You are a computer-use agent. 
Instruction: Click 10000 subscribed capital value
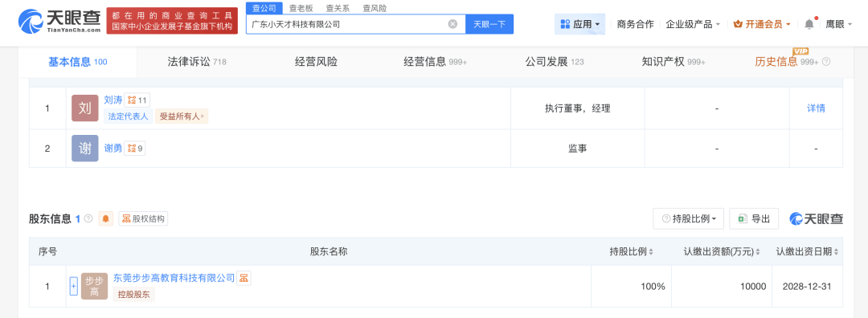point(753,287)
